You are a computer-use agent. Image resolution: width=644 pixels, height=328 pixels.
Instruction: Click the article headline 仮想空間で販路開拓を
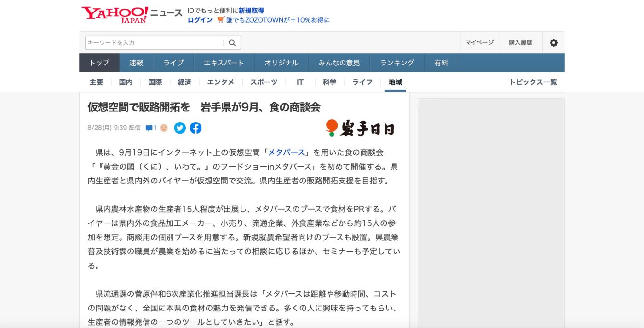pyautogui.click(x=204, y=107)
